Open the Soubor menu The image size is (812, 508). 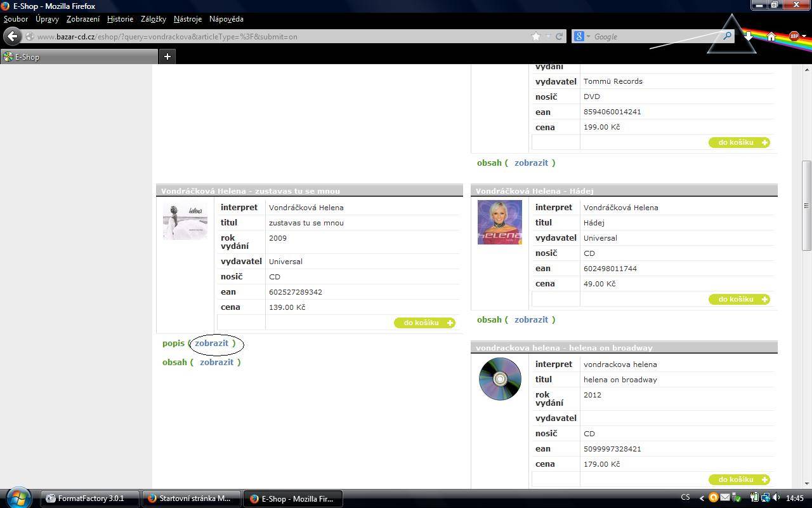pyautogui.click(x=16, y=19)
